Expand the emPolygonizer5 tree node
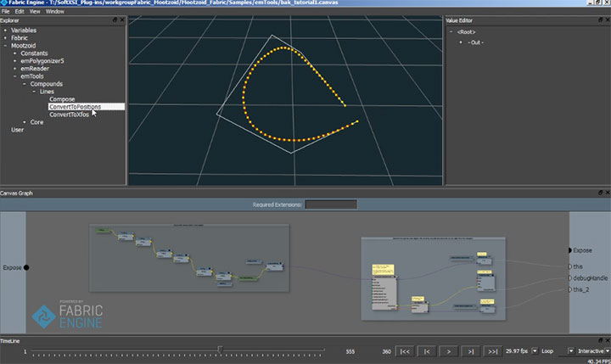 14,61
